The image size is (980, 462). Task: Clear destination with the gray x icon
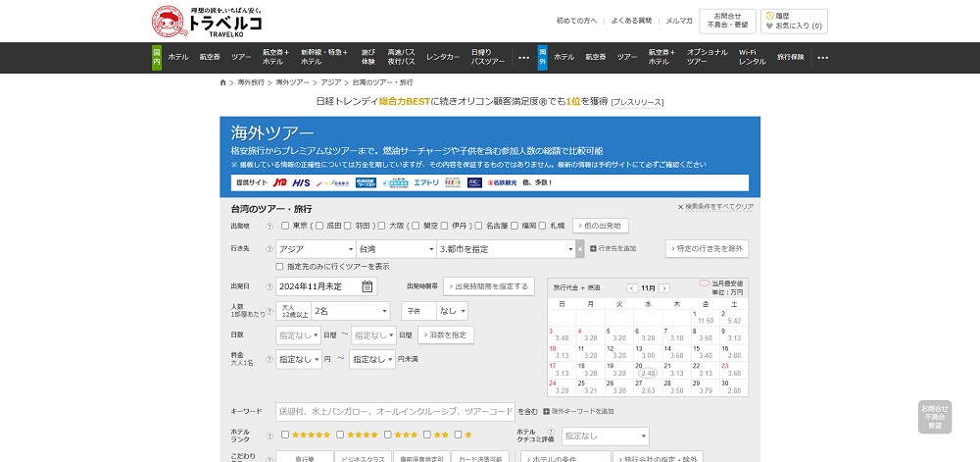click(579, 249)
